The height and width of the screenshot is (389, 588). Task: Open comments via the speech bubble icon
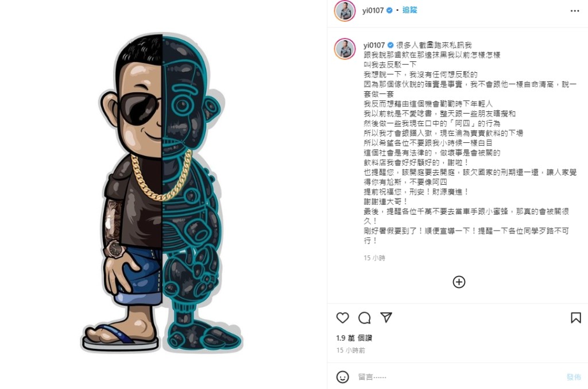[364, 318]
